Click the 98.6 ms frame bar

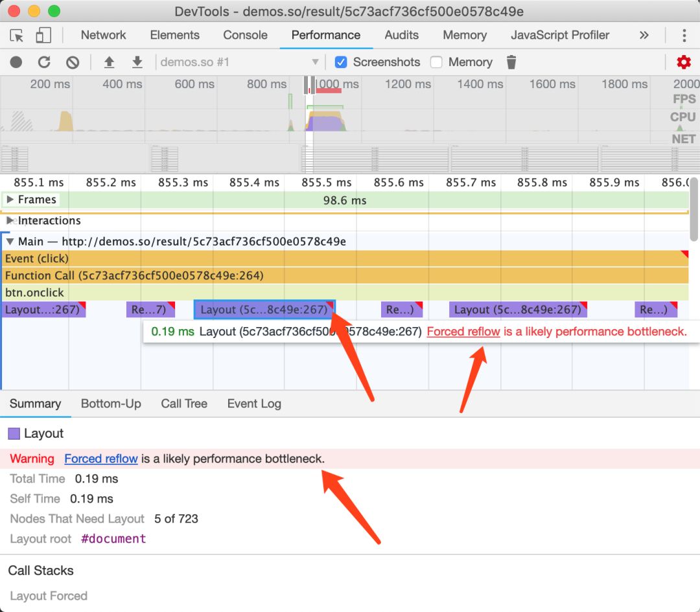(x=345, y=200)
